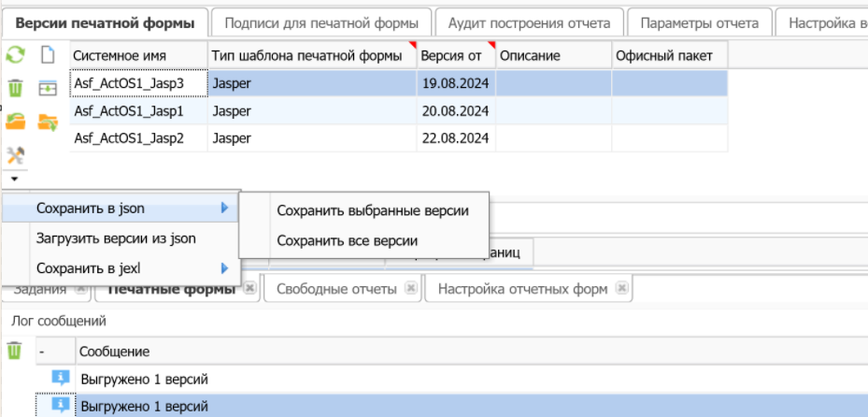Click the wrench and hammer tools icon

(x=15, y=154)
